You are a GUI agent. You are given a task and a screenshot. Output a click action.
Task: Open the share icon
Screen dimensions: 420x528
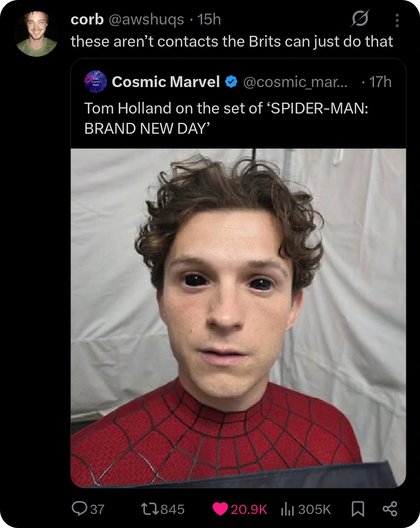click(x=390, y=509)
